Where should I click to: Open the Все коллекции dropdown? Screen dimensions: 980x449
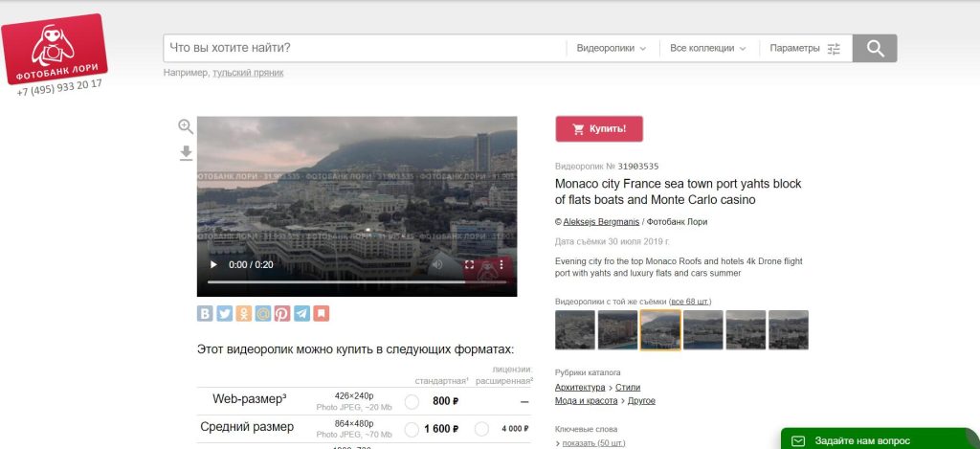(x=708, y=48)
